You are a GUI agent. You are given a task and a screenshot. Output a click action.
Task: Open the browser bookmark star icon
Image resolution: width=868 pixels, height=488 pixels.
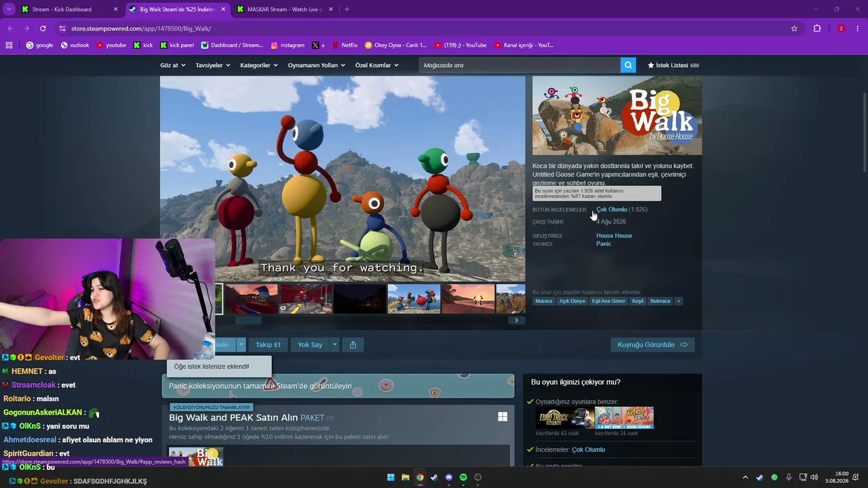794,28
